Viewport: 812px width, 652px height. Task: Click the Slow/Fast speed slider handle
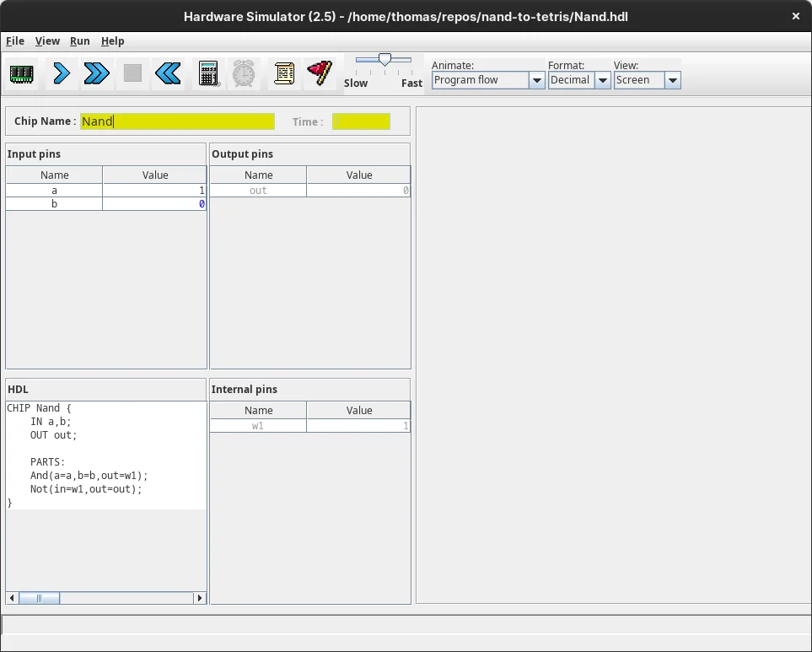384,60
